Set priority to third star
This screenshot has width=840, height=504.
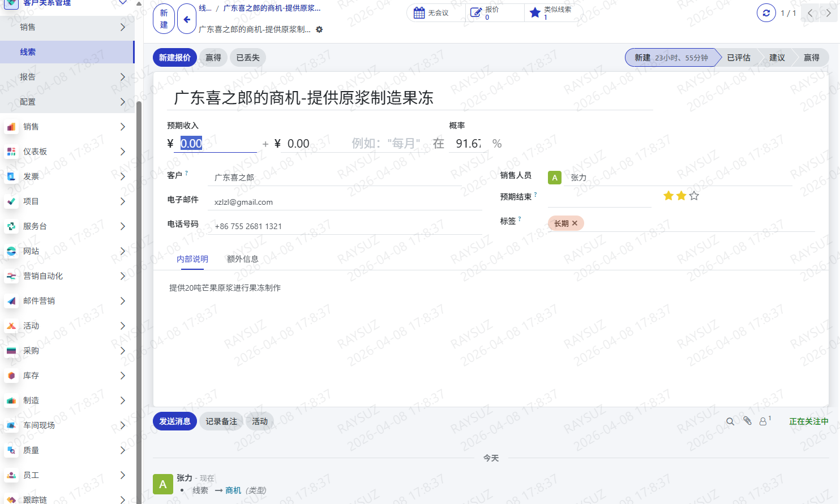coord(694,196)
